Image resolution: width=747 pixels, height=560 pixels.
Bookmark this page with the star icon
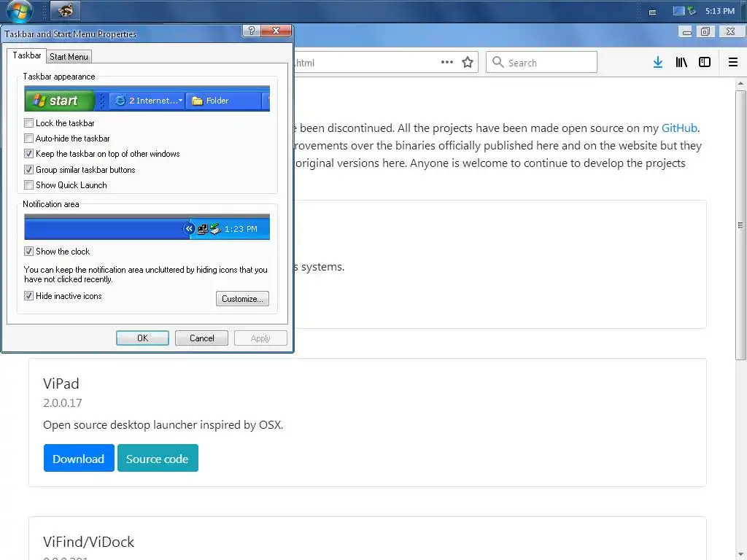468,63
